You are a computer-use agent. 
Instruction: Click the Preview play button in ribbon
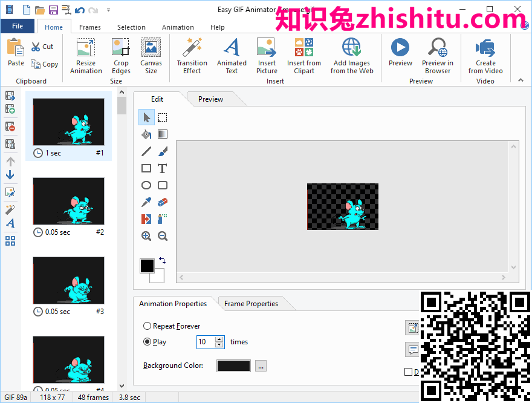[x=400, y=52]
